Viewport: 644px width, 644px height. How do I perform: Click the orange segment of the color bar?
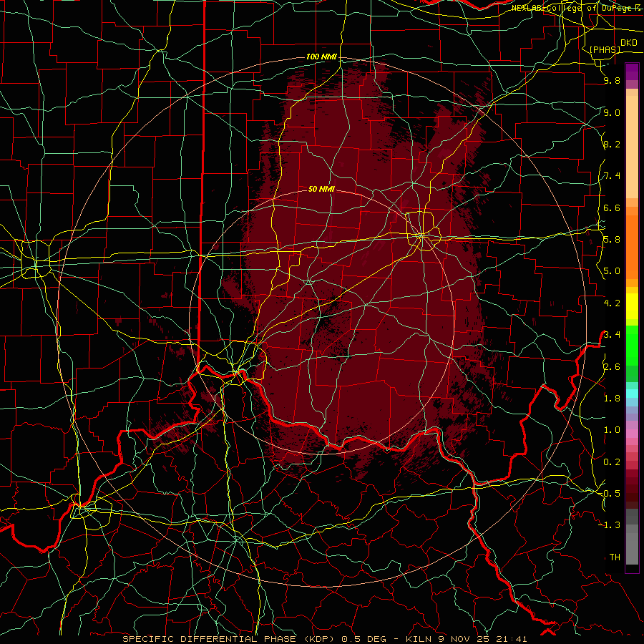[632, 246]
